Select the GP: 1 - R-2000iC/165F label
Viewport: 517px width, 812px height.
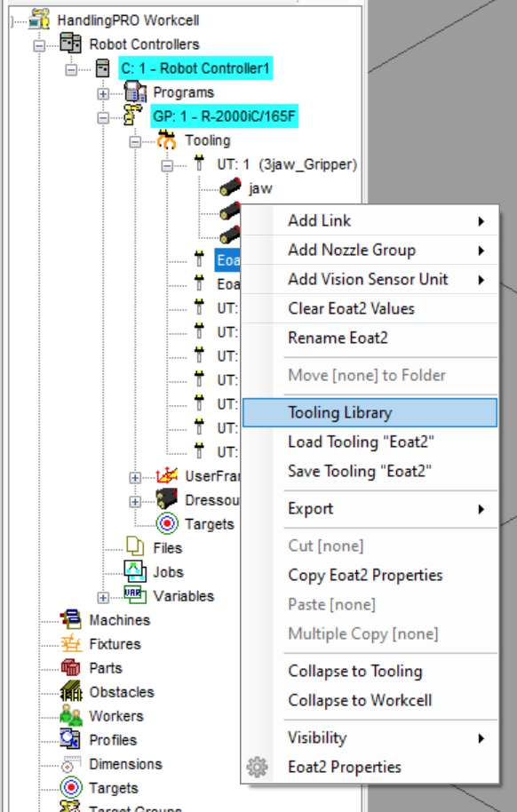[225, 116]
